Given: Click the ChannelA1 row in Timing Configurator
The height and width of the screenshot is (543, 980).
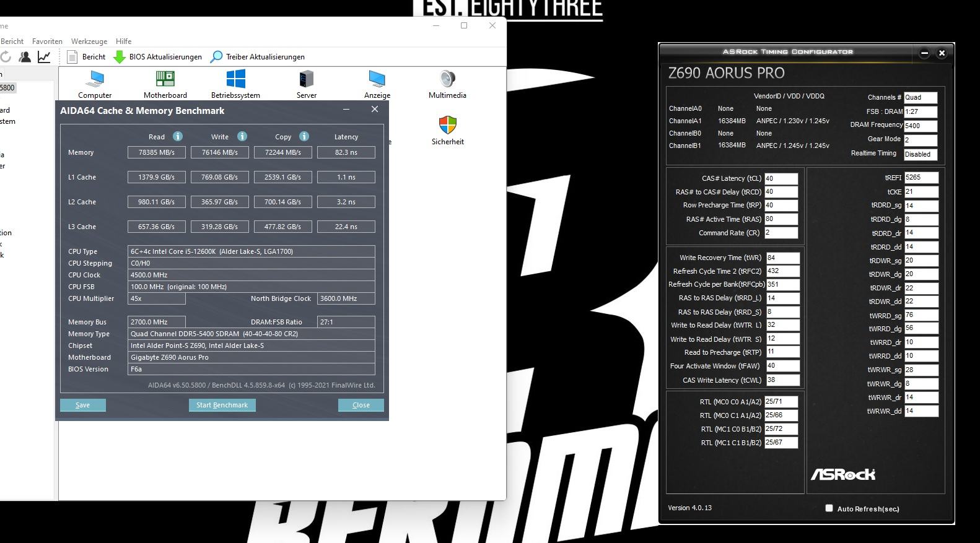Looking at the screenshot, I should point(749,121).
